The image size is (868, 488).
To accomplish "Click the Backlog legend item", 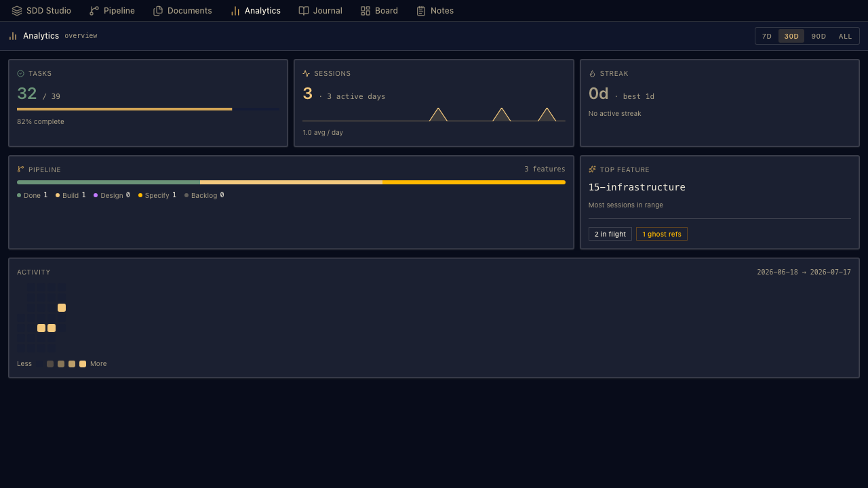I will (x=204, y=195).
